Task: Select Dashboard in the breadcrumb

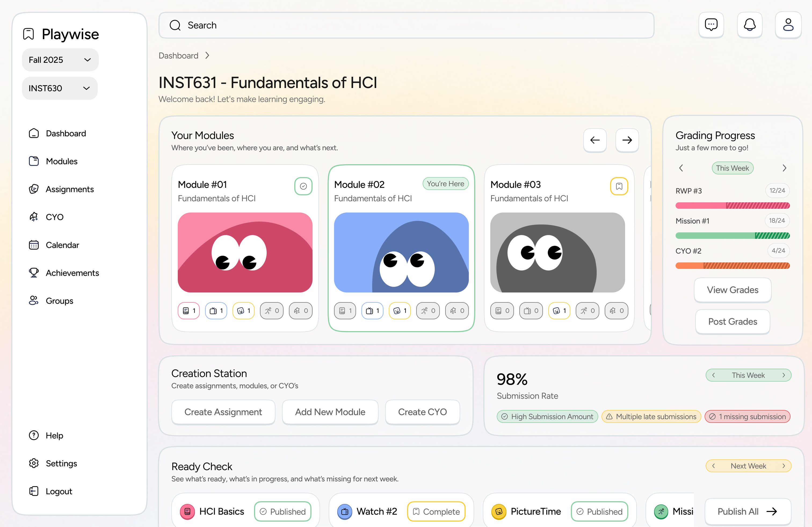Action: click(x=179, y=55)
